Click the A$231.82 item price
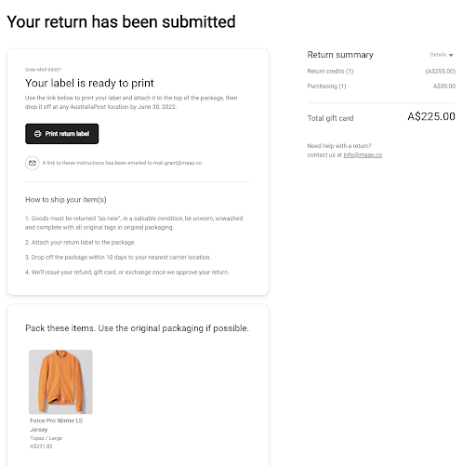The height and width of the screenshot is (466, 476). 41,446
